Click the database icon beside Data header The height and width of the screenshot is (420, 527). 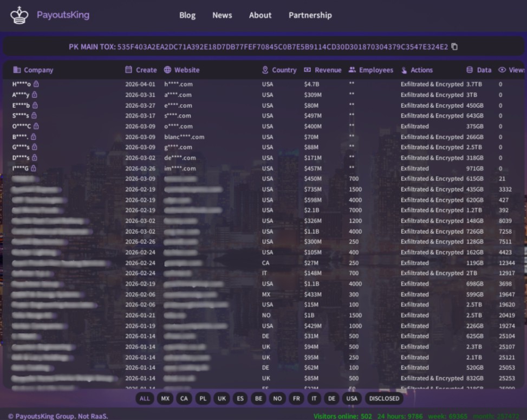point(470,70)
